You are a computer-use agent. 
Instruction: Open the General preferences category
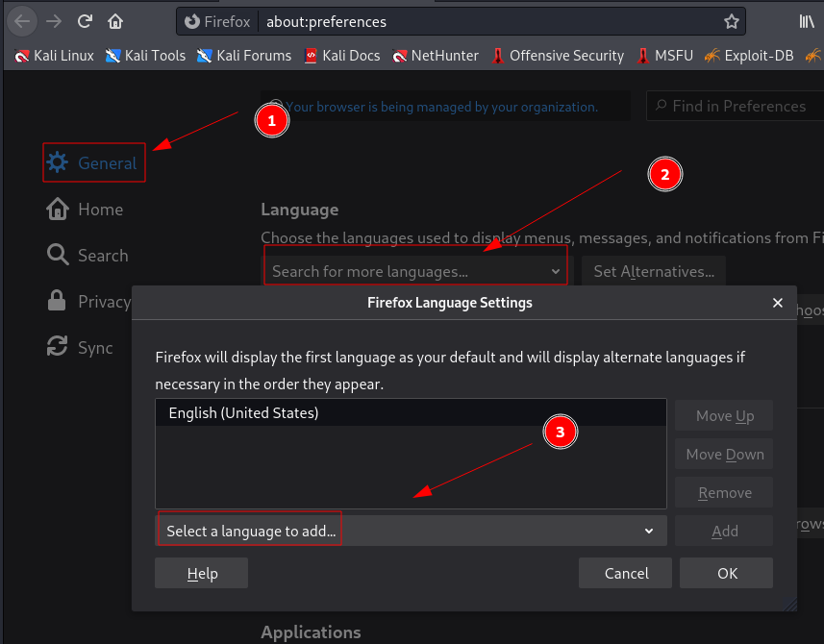click(x=94, y=163)
